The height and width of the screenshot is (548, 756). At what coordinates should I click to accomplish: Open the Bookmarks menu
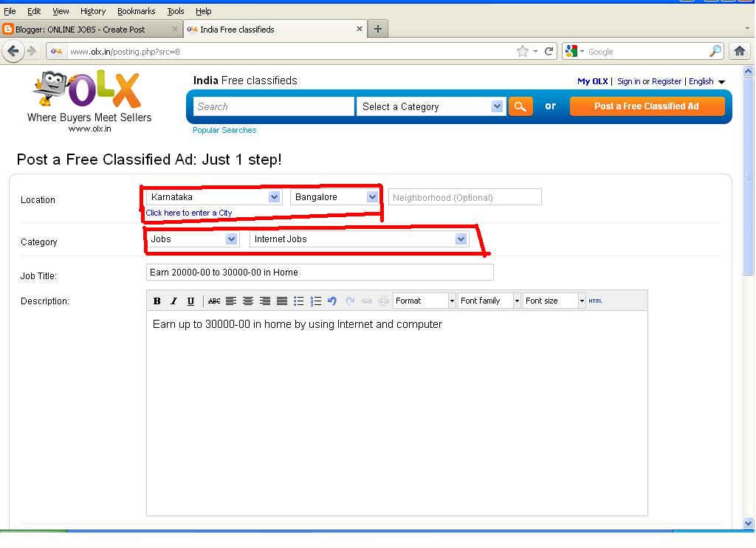(136, 11)
